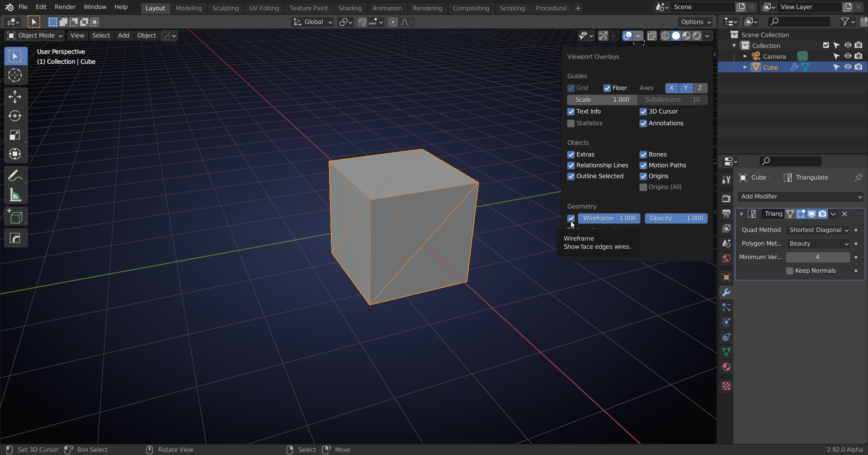Screen dimensions: 868x455
Task: Select the Add Cube tool
Action: click(15, 217)
